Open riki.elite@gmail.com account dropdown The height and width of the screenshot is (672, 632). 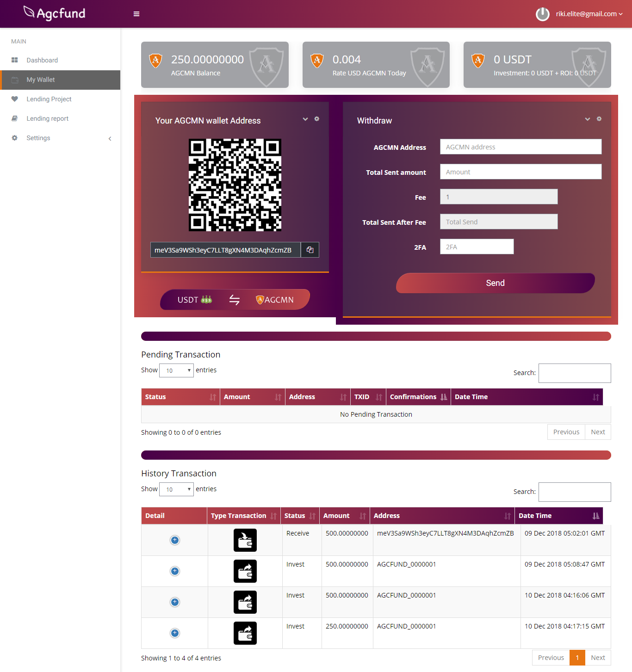click(x=589, y=14)
